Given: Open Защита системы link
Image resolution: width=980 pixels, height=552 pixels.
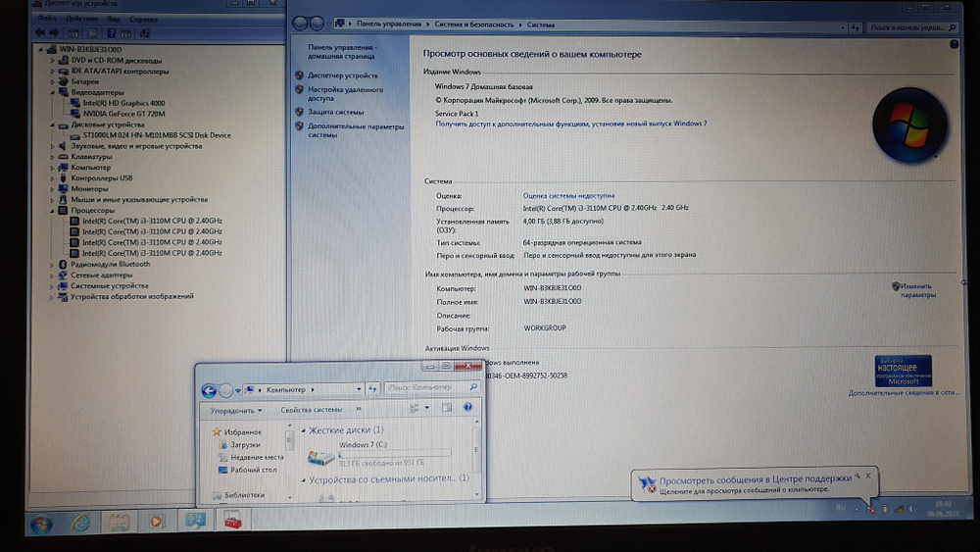Looking at the screenshot, I should click(335, 112).
